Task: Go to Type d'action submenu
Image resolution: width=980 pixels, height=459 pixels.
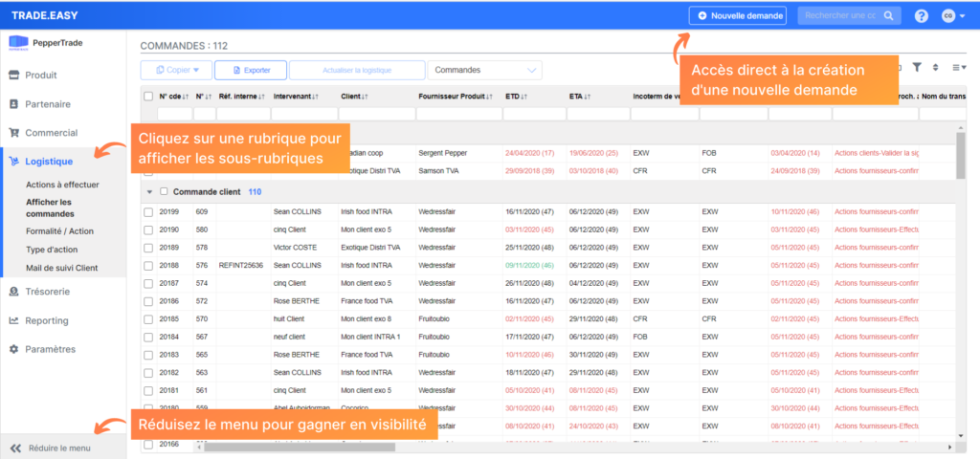Action: (52, 250)
